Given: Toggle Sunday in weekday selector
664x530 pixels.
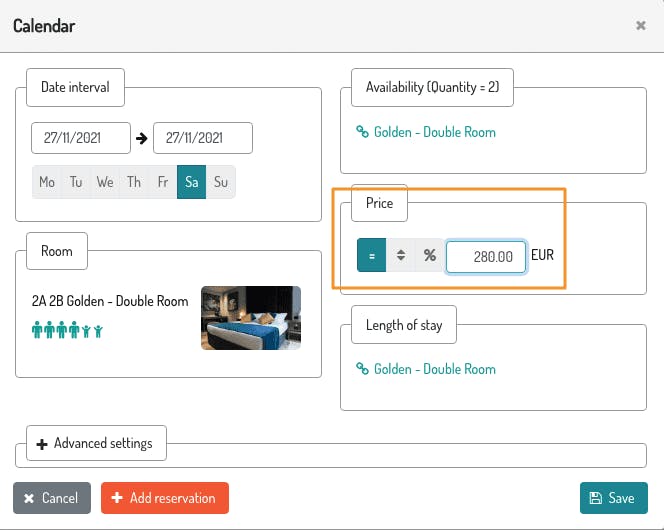Looking at the screenshot, I should [x=221, y=182].
